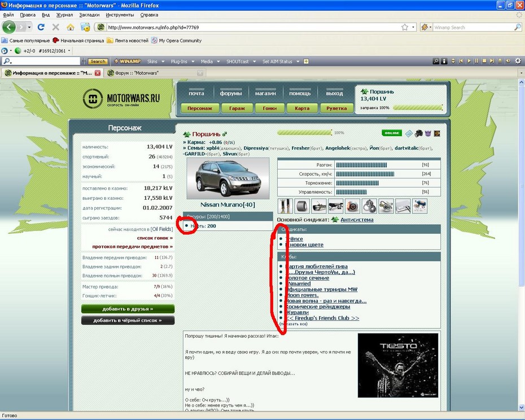Image resolution: width=525 pixels, height=420 pixels.
Task: Click the plus icon beside Set AIM Status
Action: click(306, 62)
